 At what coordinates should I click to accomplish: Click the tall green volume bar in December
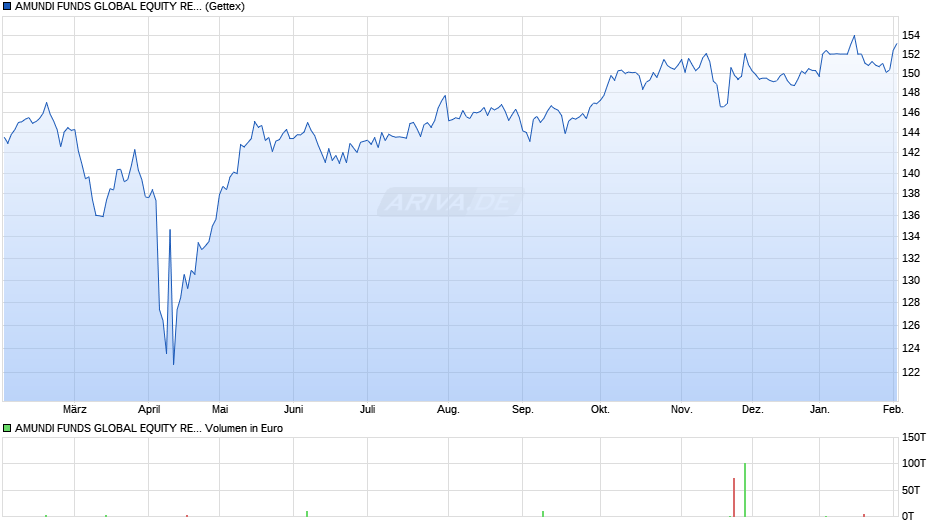pyautogui.click(x=745, y=489)
